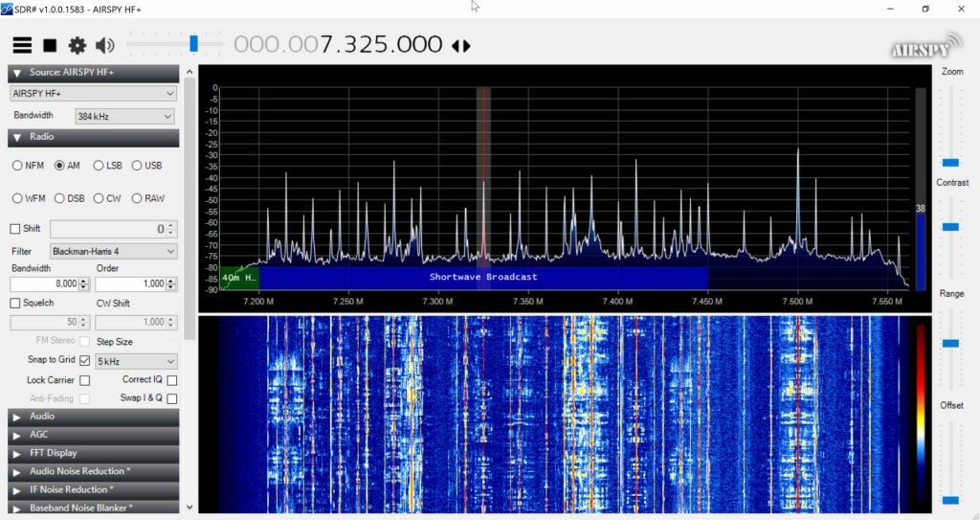980x520 pixels.
Task: Open the AIRSPY HF+ source dropdown
Action: click(x=93, y=93)
